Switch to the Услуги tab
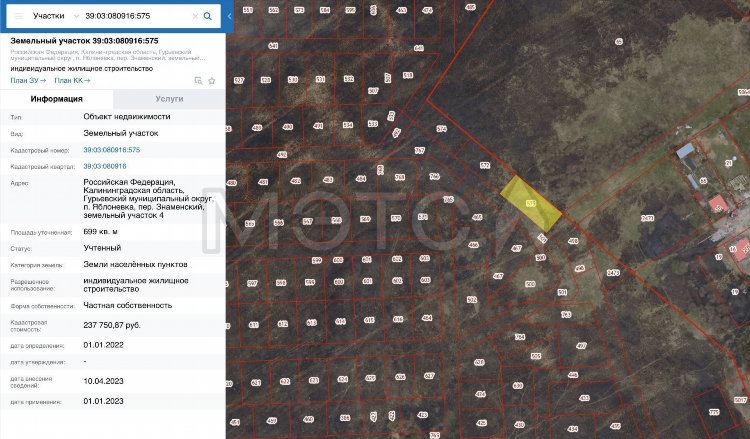 point(169,99)
